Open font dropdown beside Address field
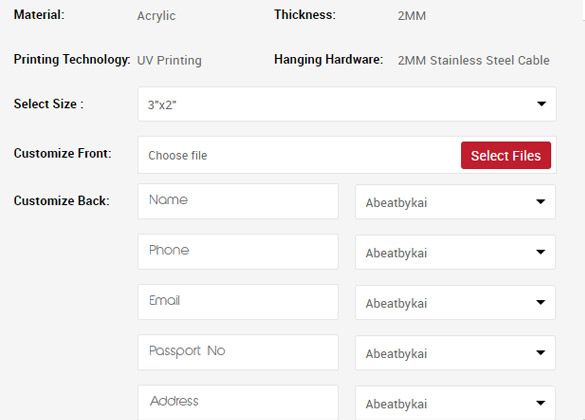585x420 pixels. tap(455, 403)
